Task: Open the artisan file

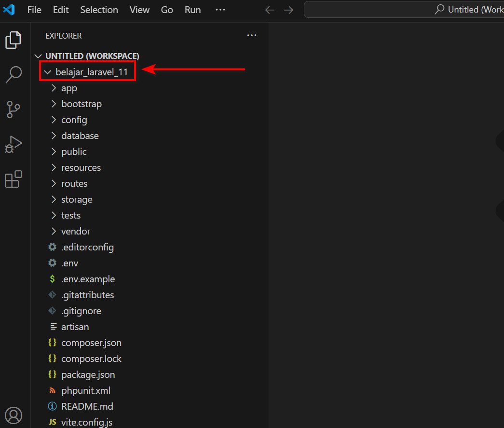Action: [x=75, y=327]
